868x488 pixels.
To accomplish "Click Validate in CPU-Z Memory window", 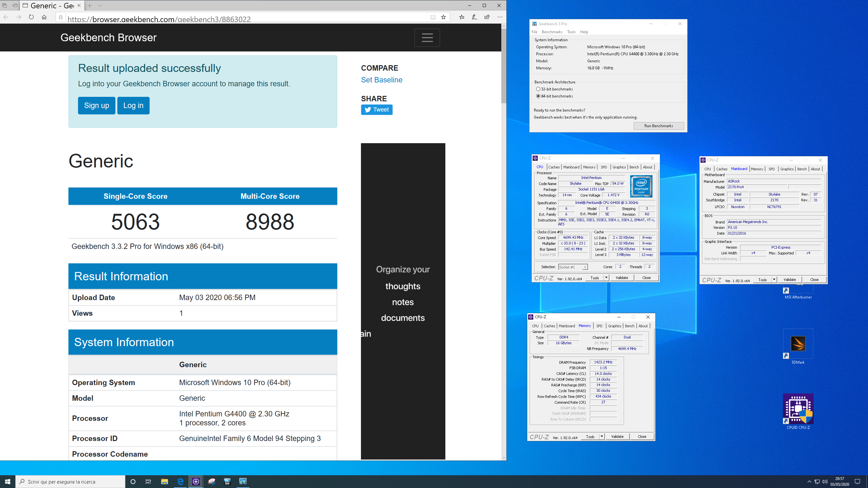I will point(617,437).
